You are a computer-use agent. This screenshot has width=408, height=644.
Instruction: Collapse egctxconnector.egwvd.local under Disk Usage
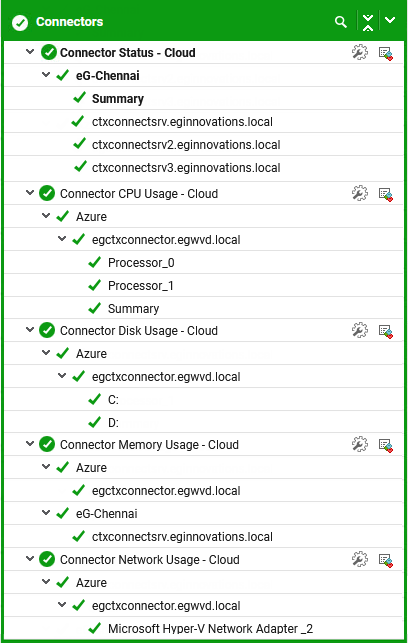[x=62, y=375]
